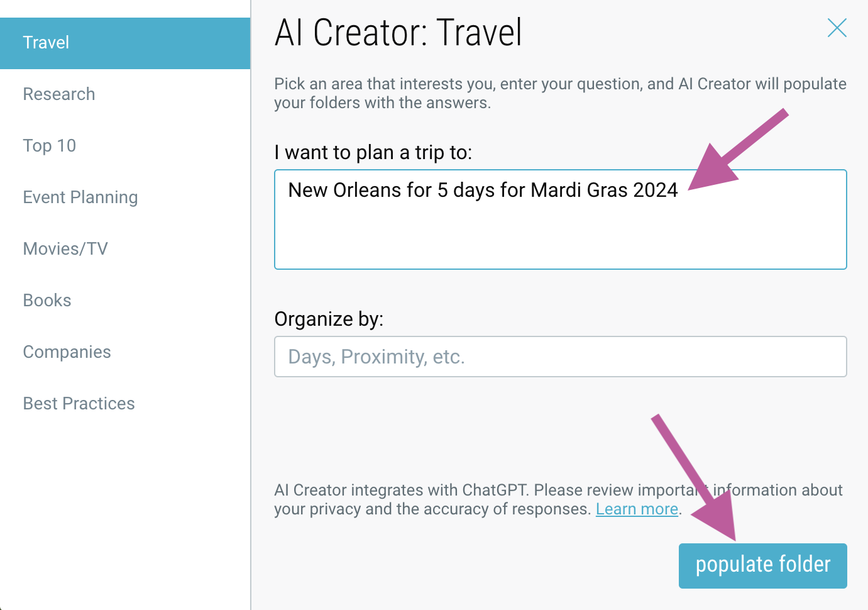868x610 pixels.
Task: Close the AI Creator dialog
Action: tap(837, 28)
